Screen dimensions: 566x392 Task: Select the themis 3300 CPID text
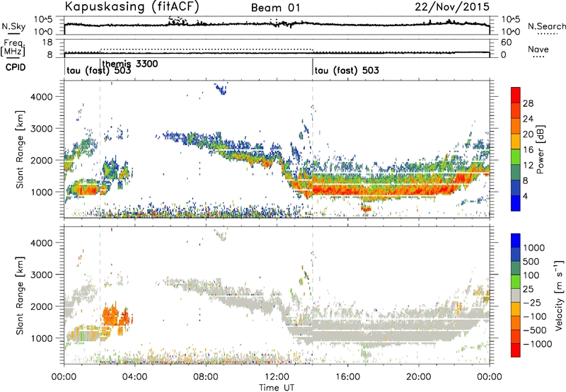130,64
